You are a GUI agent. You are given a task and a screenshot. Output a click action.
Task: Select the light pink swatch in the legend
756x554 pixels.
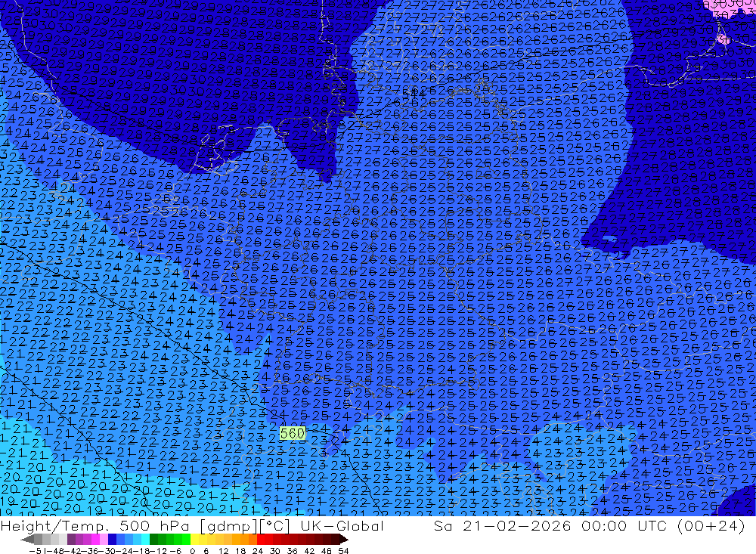(x=104, y=539)
